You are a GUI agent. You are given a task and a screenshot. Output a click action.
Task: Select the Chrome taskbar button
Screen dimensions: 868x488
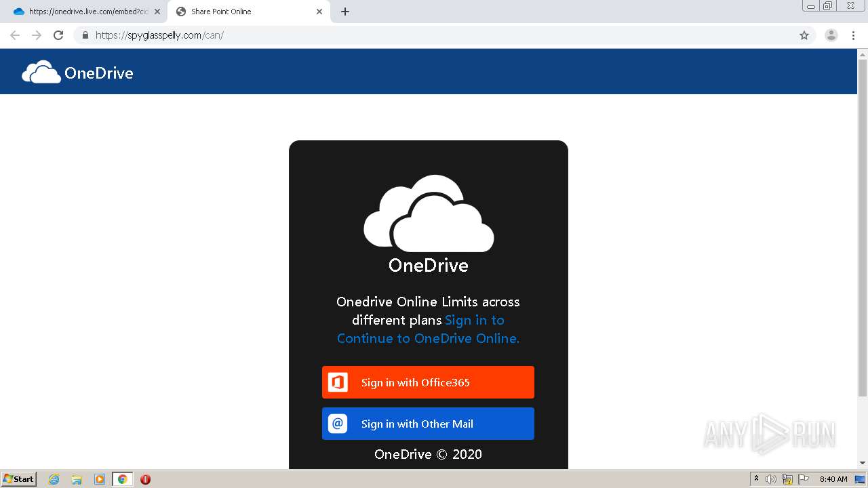pos(123,479)
